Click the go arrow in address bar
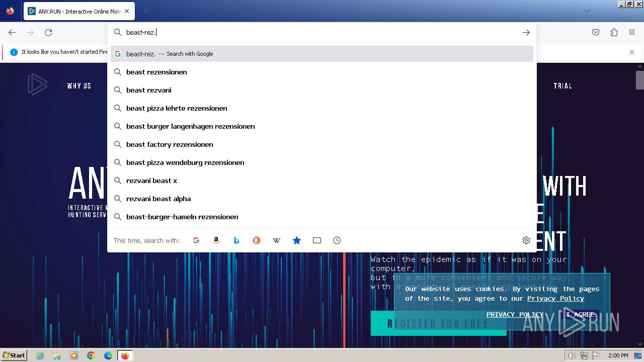 tap(526, 32)
